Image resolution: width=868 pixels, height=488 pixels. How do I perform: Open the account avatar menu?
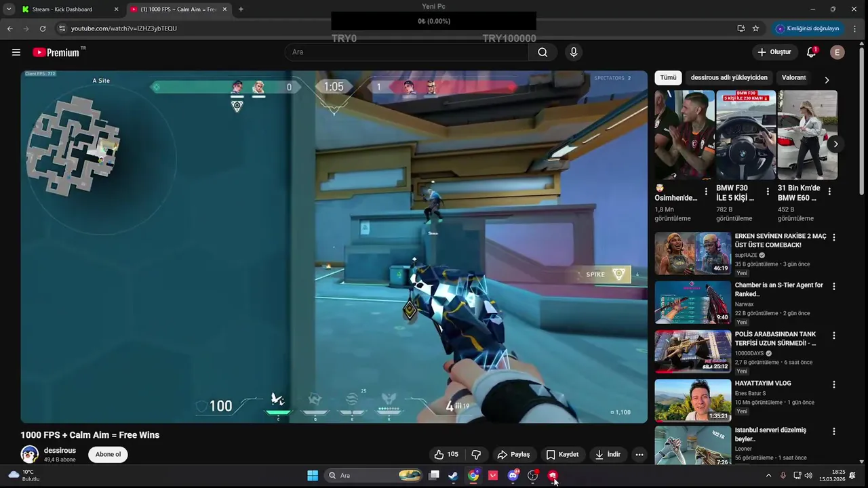click(x=837, y=52)
